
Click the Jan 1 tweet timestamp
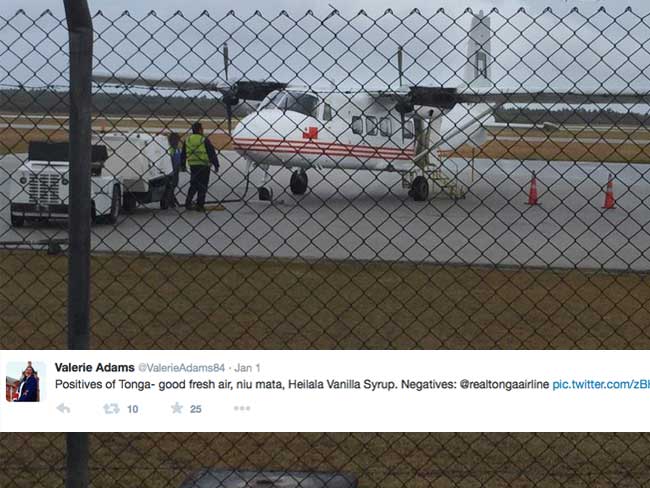[x=247, y=368]
